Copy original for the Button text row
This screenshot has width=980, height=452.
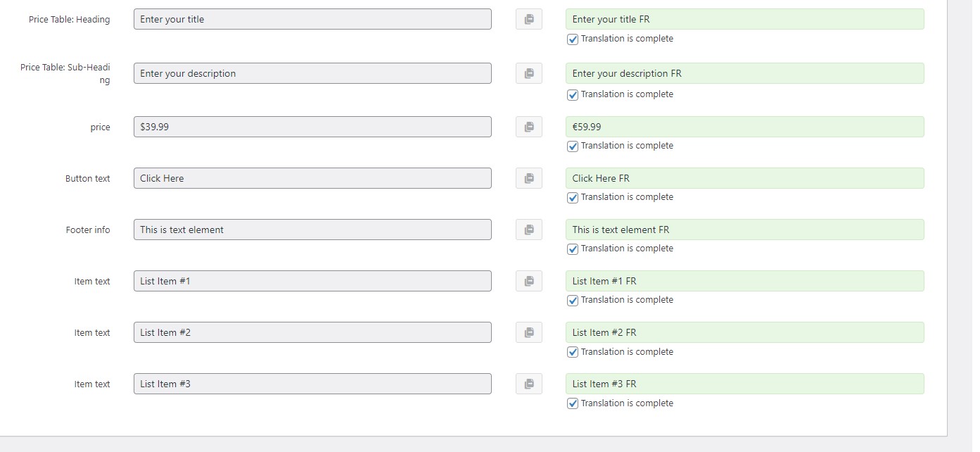click(x=529, y=178)
